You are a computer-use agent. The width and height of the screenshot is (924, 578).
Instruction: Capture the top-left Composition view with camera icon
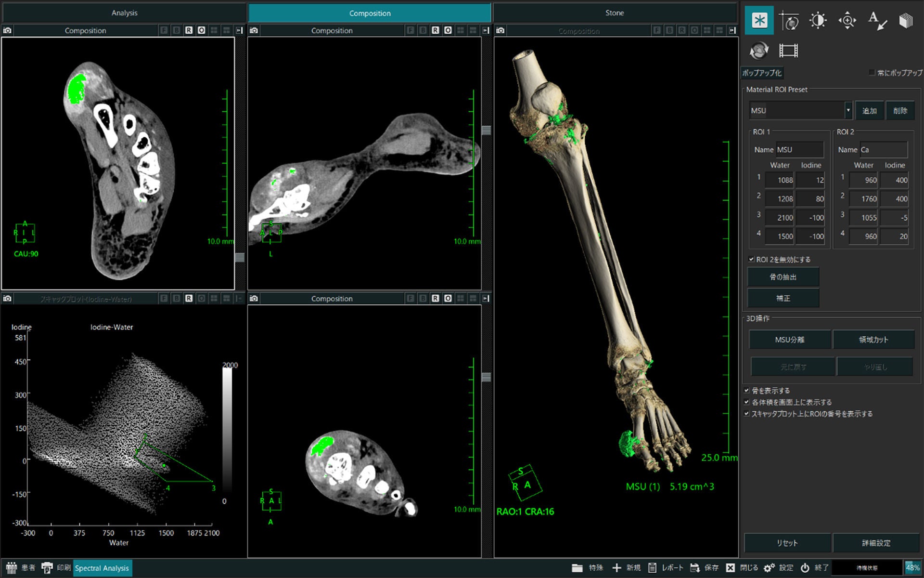(x=7, y=30)
